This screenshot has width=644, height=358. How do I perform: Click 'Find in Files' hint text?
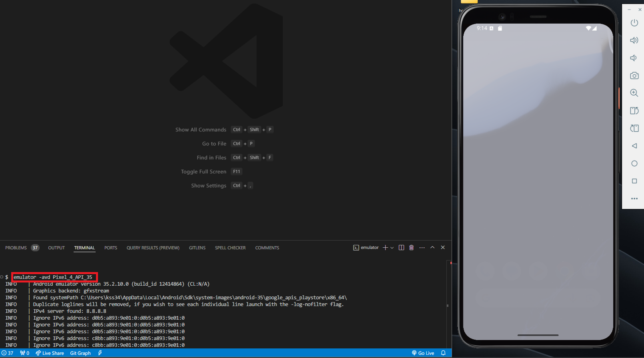click(x=211, y=158)
